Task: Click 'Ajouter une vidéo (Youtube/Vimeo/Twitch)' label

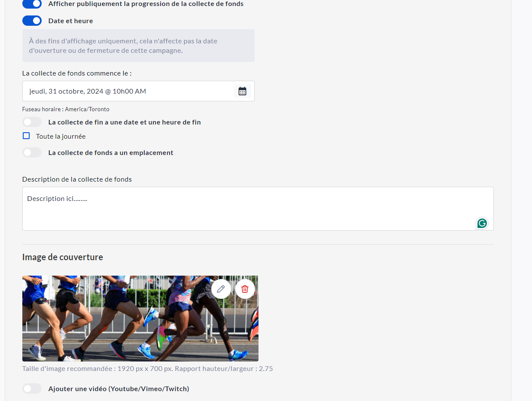Action: click(x=119, y=389)
